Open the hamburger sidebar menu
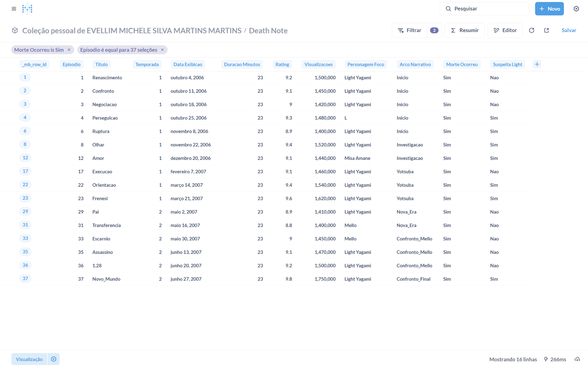Viewport: 588px width, 367px height. 14,9
